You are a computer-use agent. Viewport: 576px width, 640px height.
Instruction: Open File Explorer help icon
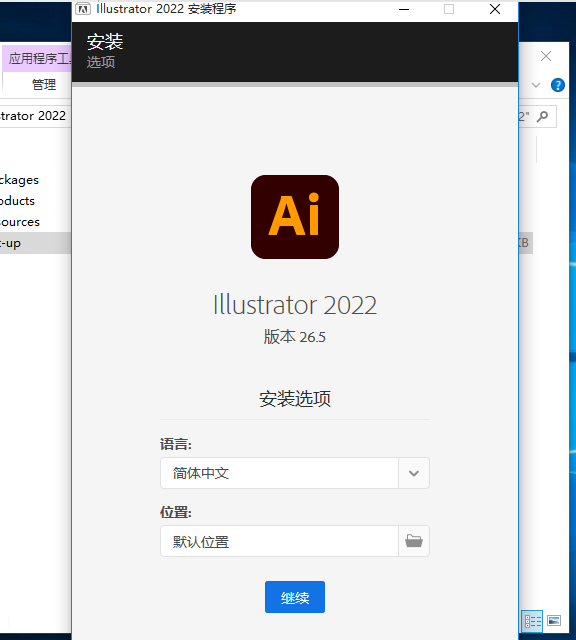558,85
